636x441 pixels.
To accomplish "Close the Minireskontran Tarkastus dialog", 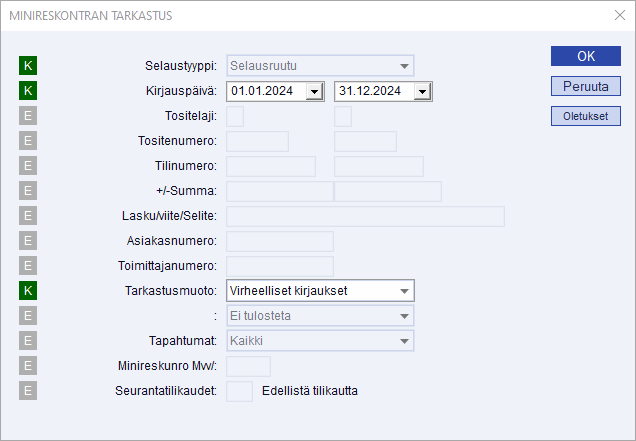I will click(618, 15).
